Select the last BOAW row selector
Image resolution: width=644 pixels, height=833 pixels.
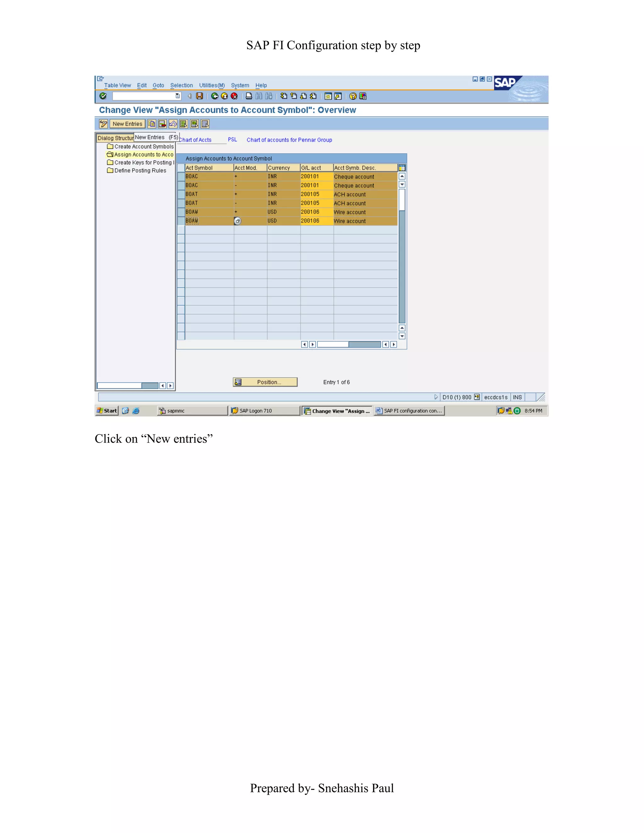tap(181, 221)
